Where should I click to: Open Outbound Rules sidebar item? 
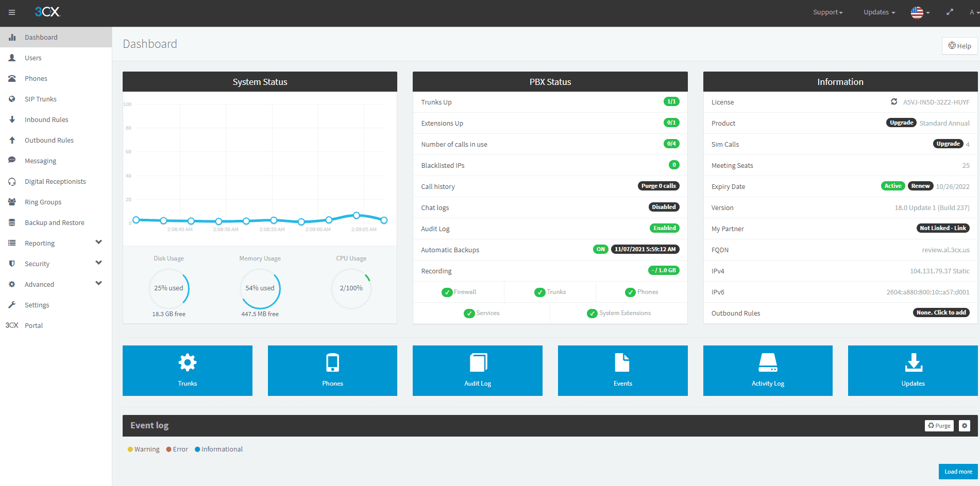click(x=56, y=140)
